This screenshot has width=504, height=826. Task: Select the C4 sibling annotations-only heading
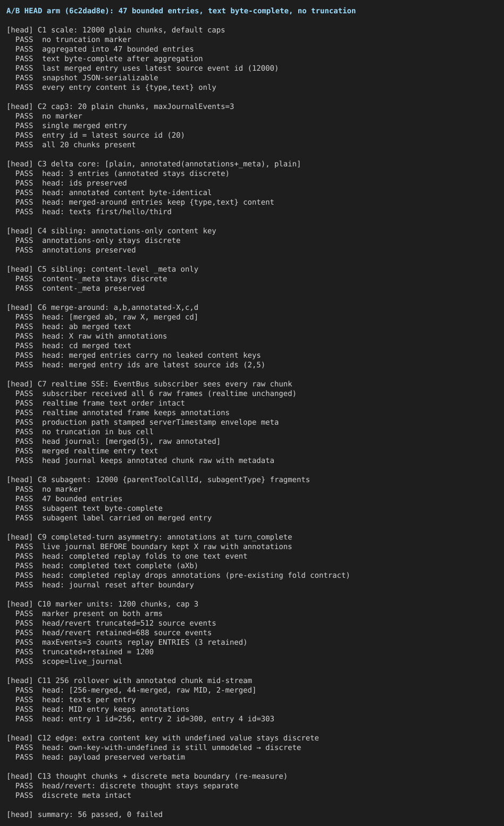111,231
